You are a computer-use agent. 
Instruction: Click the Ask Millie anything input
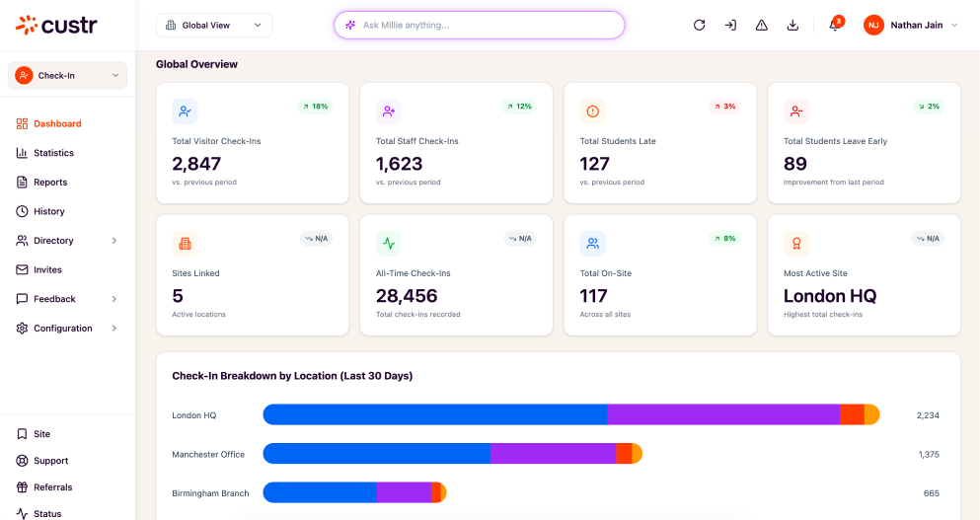480,25
